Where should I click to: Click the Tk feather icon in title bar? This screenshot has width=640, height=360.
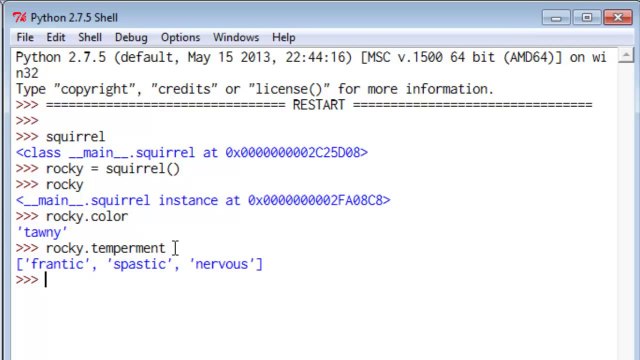(19, 18)
